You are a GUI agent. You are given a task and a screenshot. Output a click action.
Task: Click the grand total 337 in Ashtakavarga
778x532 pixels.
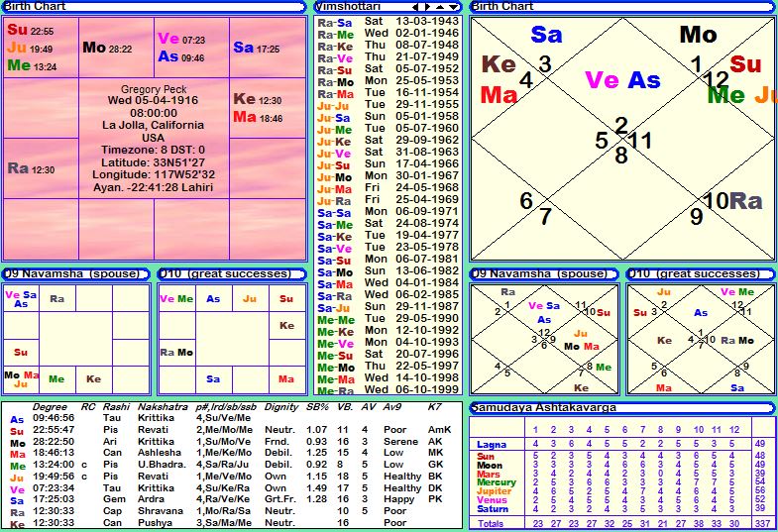coord(762,523)
